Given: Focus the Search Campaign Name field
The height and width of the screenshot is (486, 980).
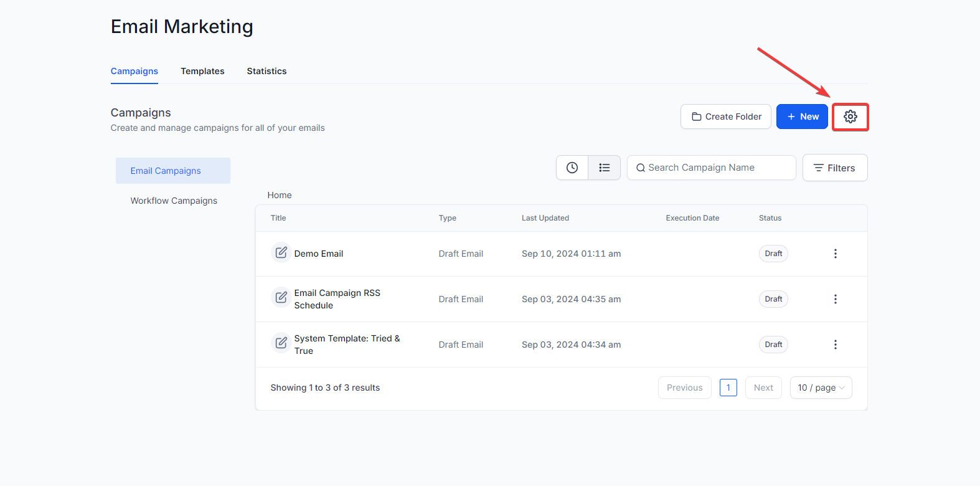Looking at the screenshot, I should tap(712, 168).
